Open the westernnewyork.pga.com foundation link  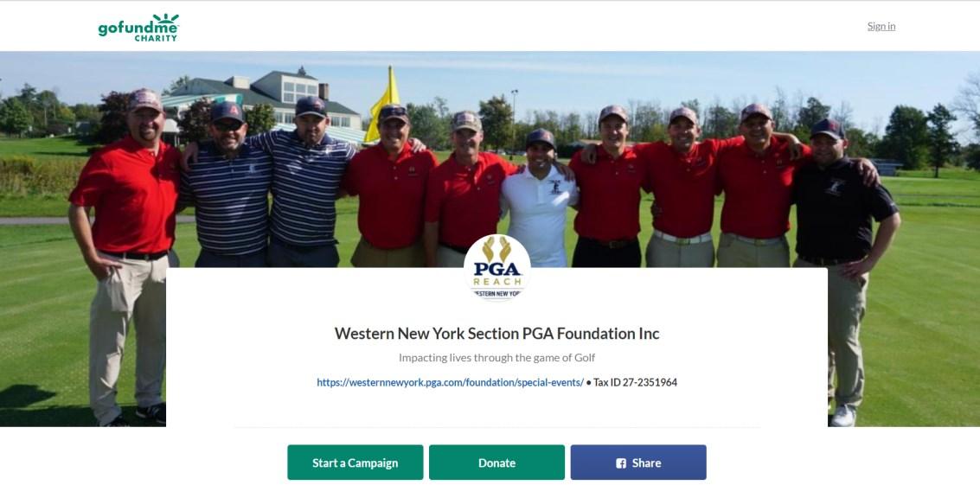pos(450,382)
